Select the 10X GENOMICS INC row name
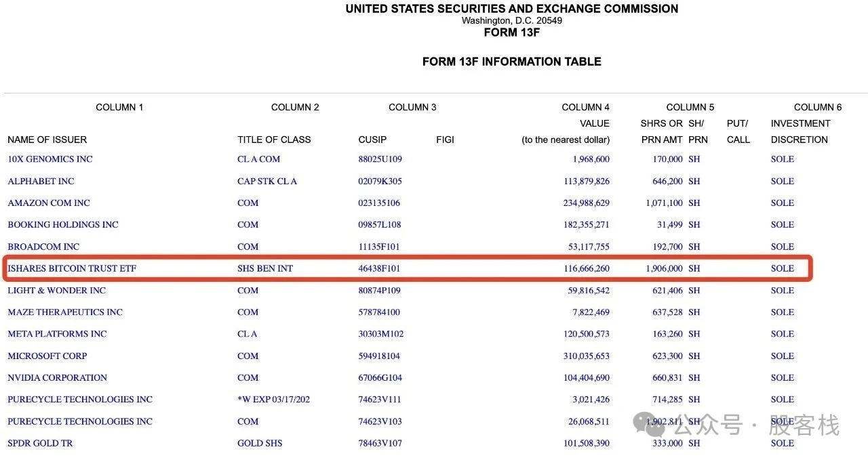This screenshot has width=868, height=460. [50, 159]
